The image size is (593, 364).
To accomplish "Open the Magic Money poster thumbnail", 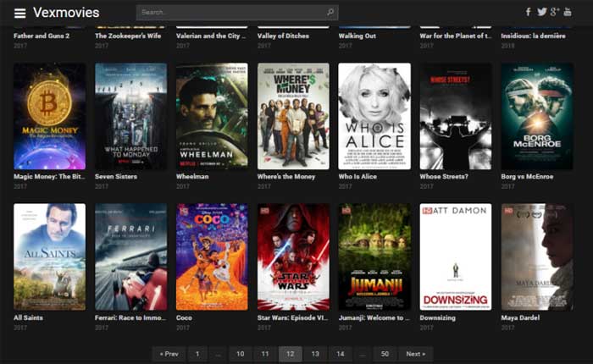I will [x=49, y=117].
